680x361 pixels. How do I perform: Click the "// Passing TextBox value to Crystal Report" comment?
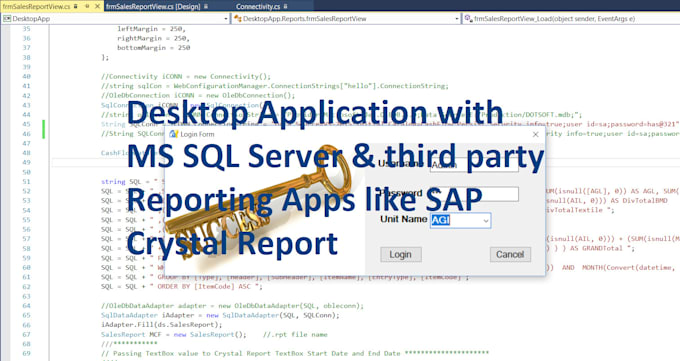tap(295, 353)
